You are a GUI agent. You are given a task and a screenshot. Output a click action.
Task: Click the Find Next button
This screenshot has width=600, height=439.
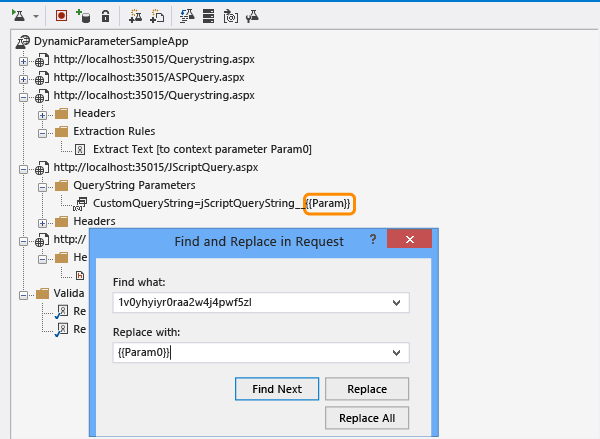coord(277,389)
